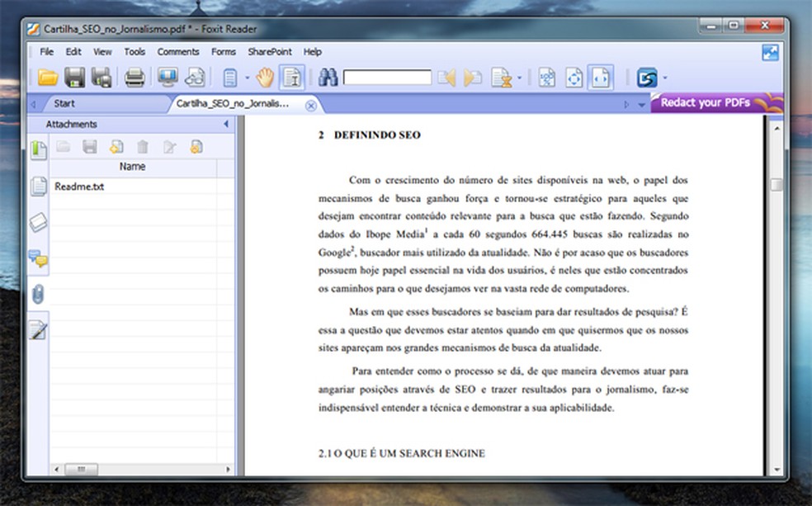Click the Delete attachment trash icon
Screen dimensions: 812x506
(x=143, y=147)
